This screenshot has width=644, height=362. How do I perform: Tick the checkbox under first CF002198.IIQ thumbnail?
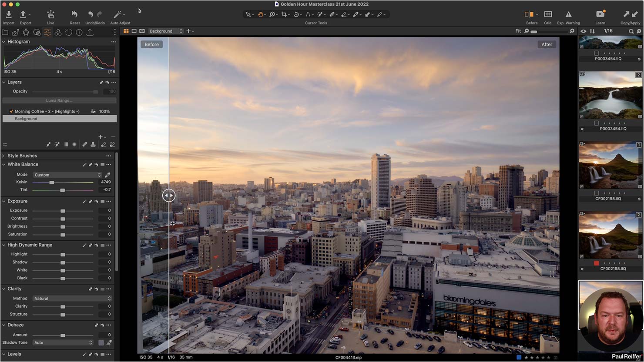597,193
